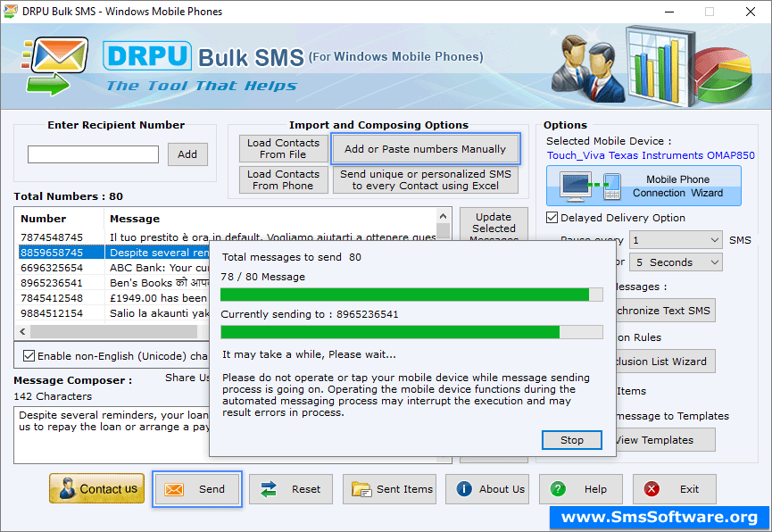Click Add or Paste numbers Manually
Viewport: 772px width, 532px height.
(x=426, y=149)
